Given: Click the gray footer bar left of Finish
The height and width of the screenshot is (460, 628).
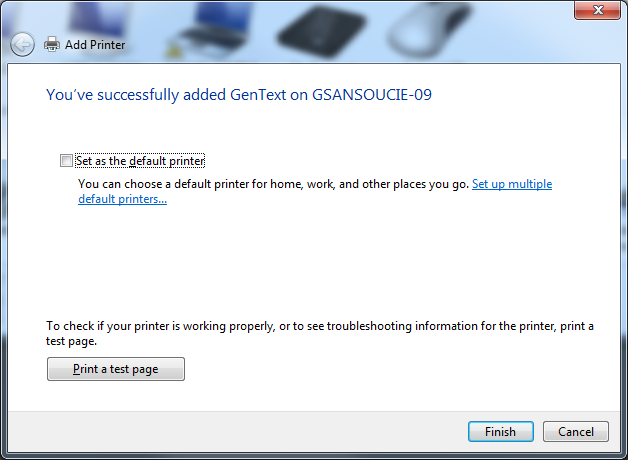Looking at the screenshot, I should tap(236, 432).
